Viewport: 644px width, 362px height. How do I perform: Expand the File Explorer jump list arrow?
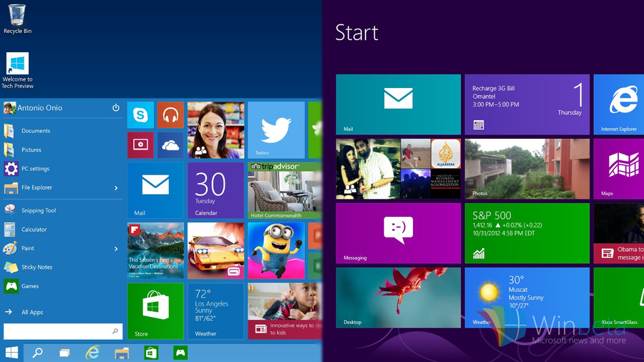coord(116,188)
